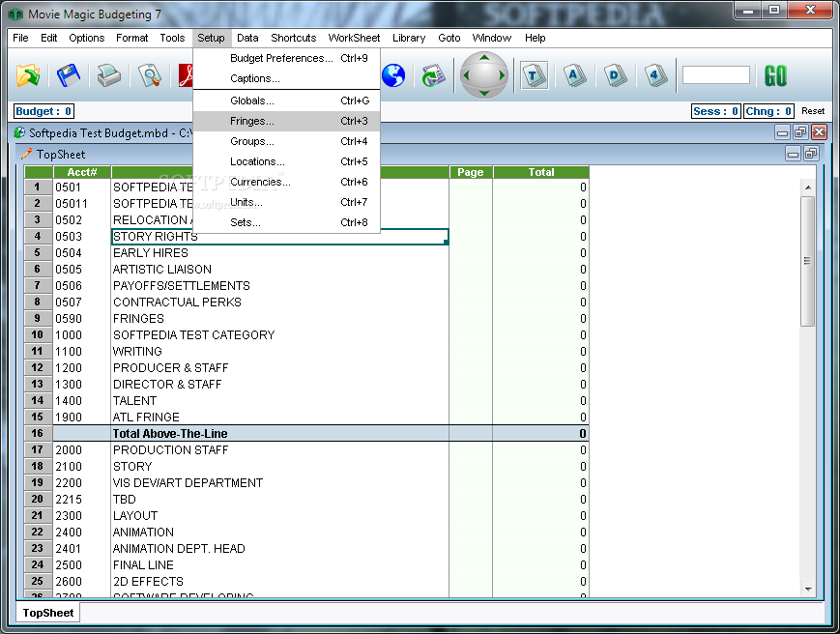Click the vertical scrollbar down arrow
The image size is (840, 634).
[x=808, y=589]
